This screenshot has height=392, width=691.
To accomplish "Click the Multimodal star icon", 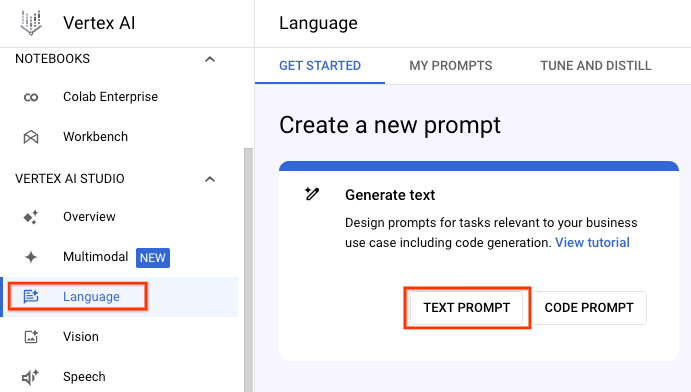I will (31, 257).
